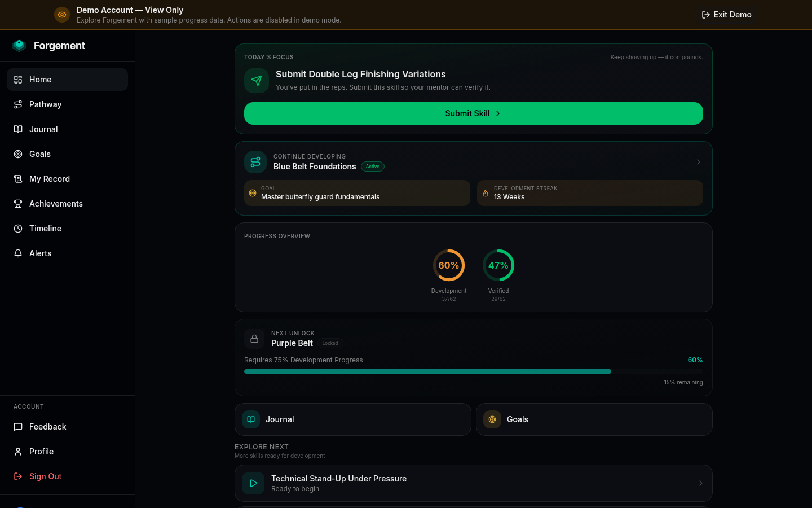Click the Submit Double Leg Finishing Variations heading
The image size is (812, 508).
tap(361, 74)
